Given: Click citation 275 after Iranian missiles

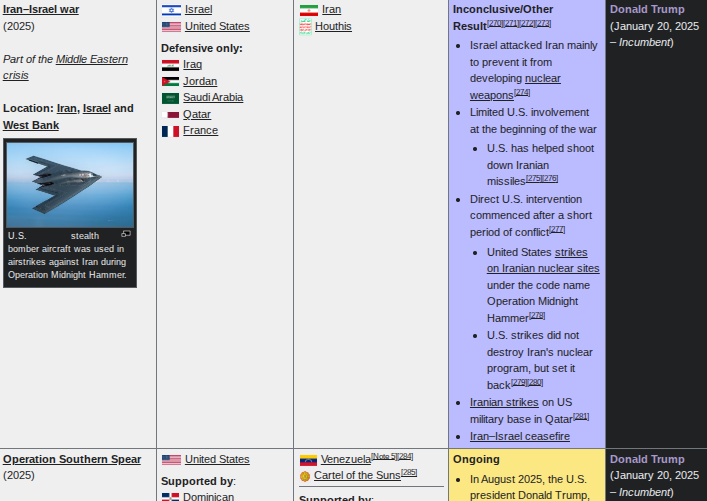Looking at the screenshot, I should (534, 179).
